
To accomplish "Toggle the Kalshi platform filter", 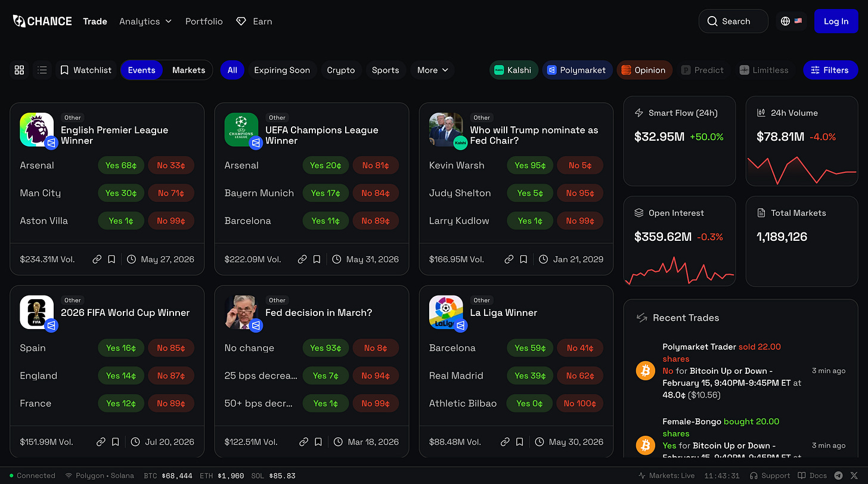I will pos(514,70).
